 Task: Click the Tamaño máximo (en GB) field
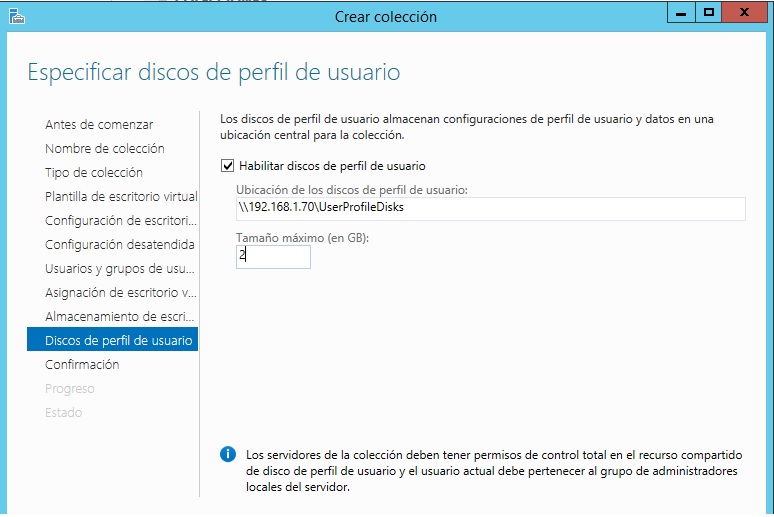tap(273, 257)
